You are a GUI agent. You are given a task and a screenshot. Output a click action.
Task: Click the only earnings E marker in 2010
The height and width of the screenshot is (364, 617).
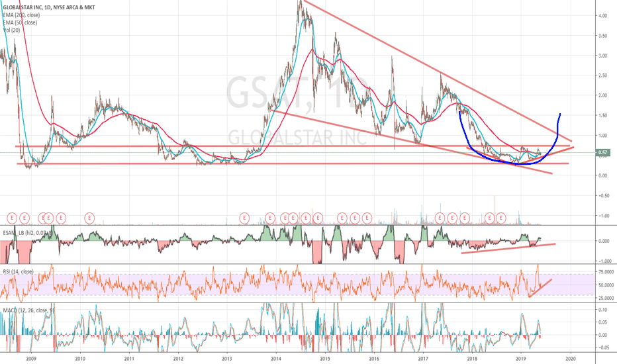(90, 217)
